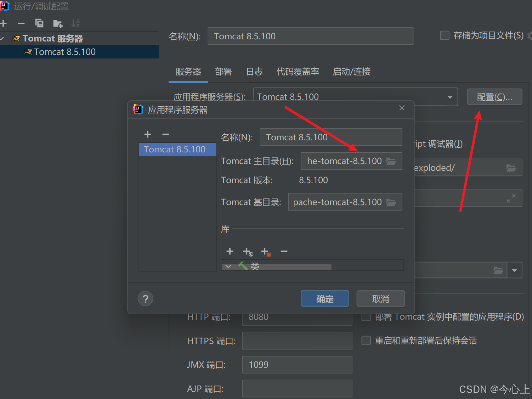Click the AJP port field
Viewport: 532px width, 399px height.
(297, 389)
